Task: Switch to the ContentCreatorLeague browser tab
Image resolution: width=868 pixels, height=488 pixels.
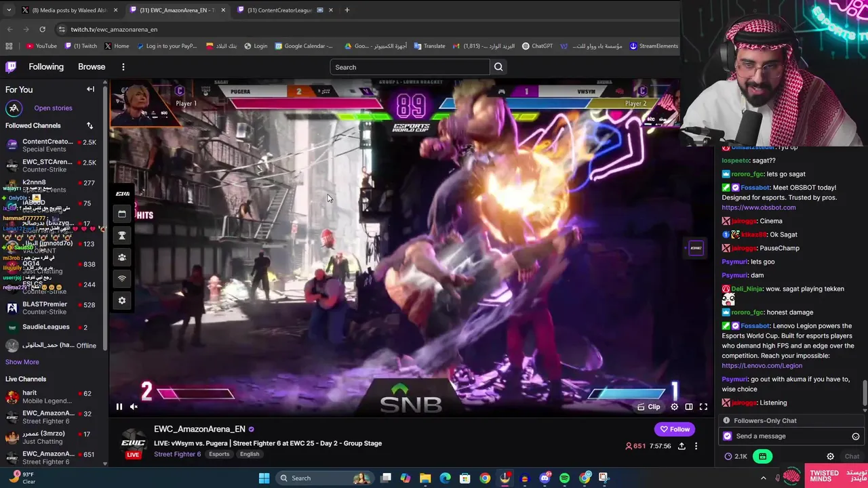Action: point(285,10)
